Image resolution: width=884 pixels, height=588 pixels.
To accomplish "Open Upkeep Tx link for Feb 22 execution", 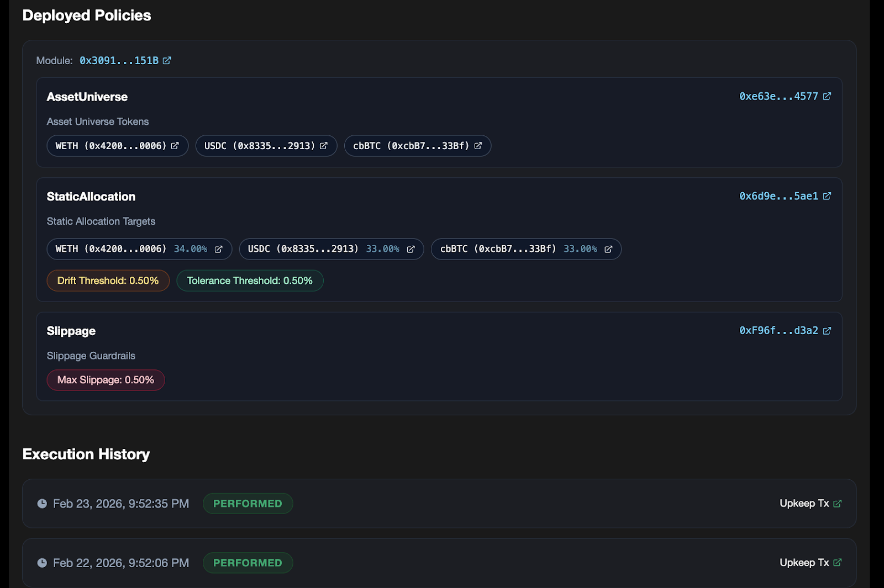I will 810,563.
